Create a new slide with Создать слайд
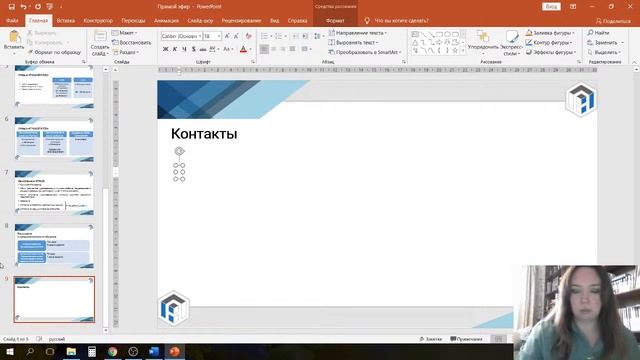 (x=100, y=43)
